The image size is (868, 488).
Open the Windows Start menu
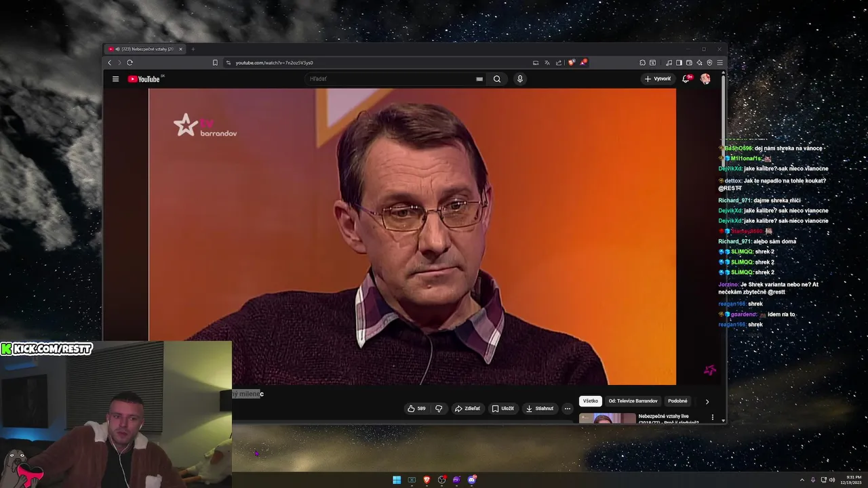[397, 480]
